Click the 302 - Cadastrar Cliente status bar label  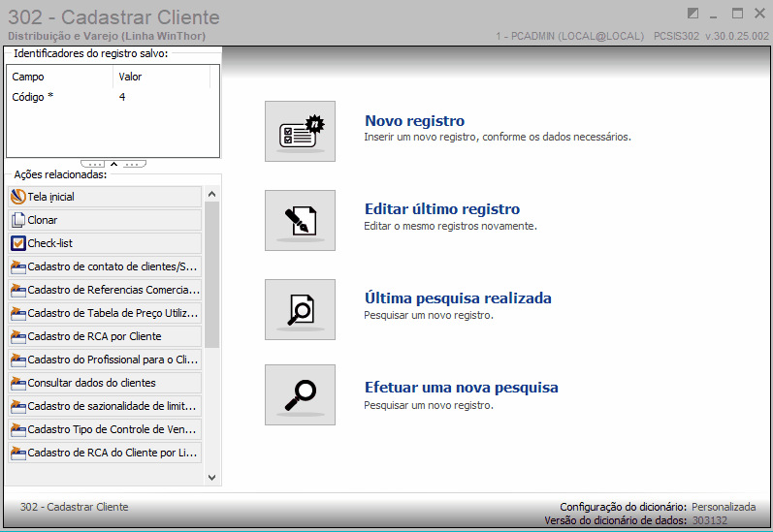click(74, 507)
